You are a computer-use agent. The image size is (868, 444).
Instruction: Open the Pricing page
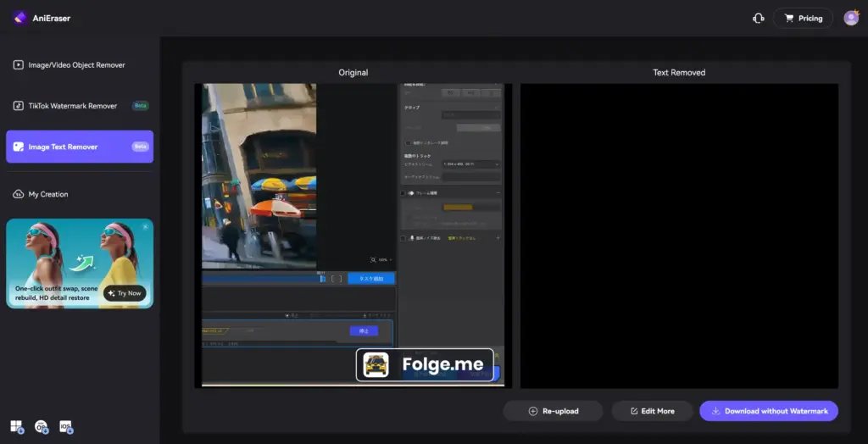point(803,19)
